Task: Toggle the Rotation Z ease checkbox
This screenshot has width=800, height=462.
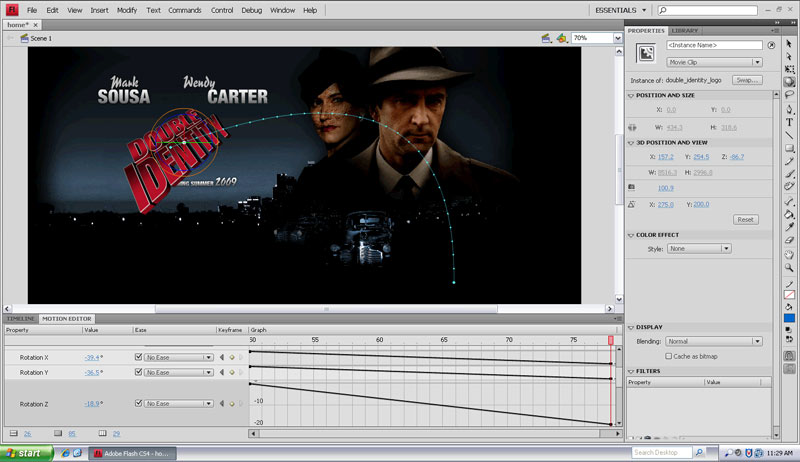Action: click(139, 404)
